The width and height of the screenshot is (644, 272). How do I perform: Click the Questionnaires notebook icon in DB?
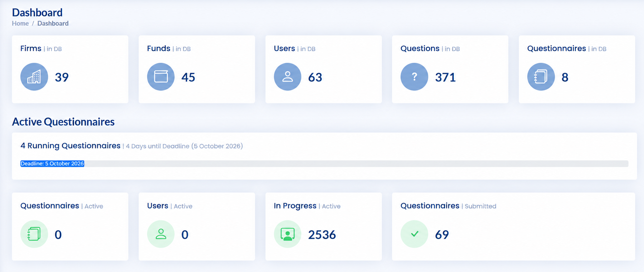click(x=541, y=77)
